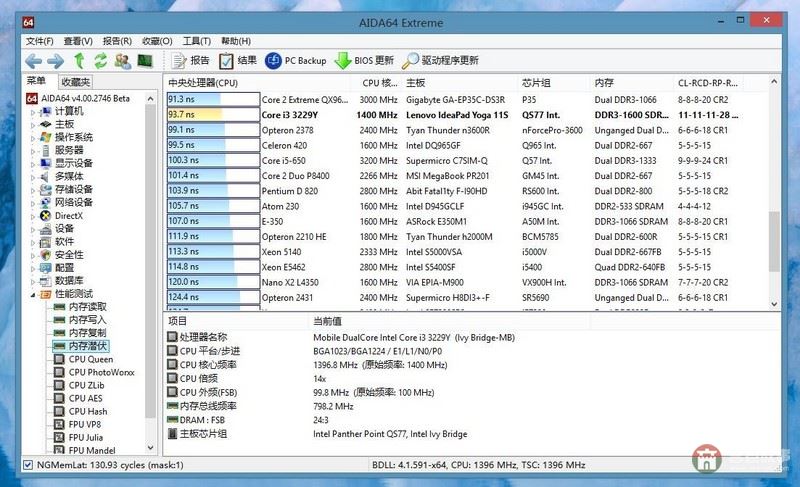The width and height of the screenshot is (800, 487).
Task: Sort by 内存 column header
Action: (633, 83)
